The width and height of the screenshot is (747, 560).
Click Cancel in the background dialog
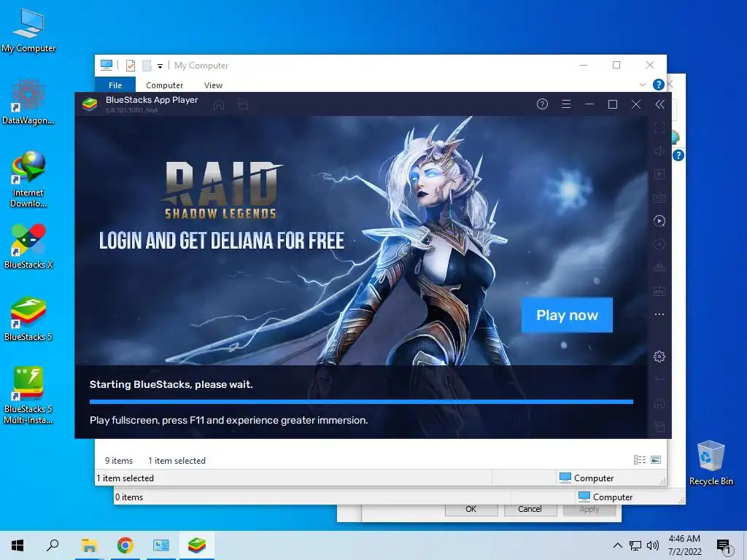coord(530,509)
